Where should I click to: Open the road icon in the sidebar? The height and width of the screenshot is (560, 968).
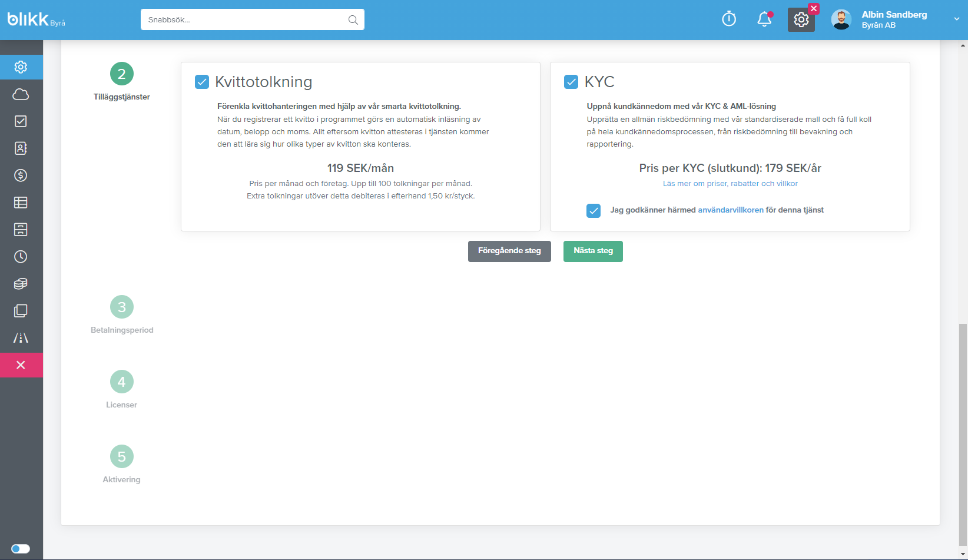tap(21, 338)
